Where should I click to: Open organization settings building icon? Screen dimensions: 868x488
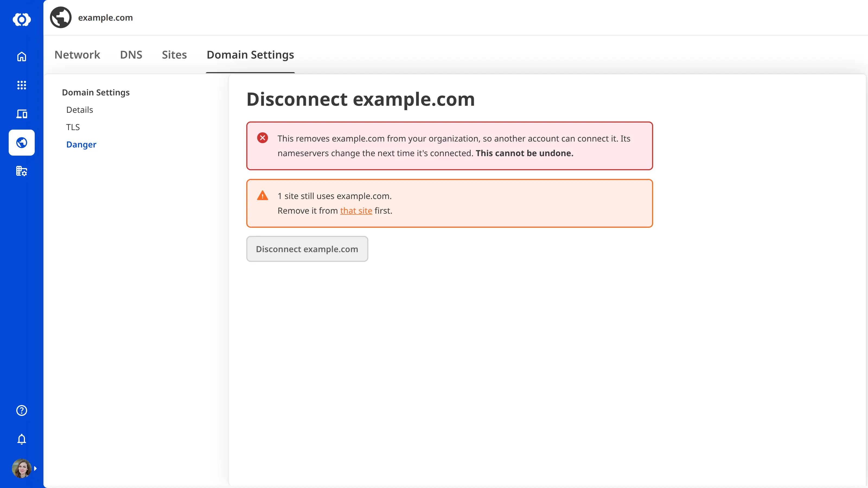coord(22,171)
